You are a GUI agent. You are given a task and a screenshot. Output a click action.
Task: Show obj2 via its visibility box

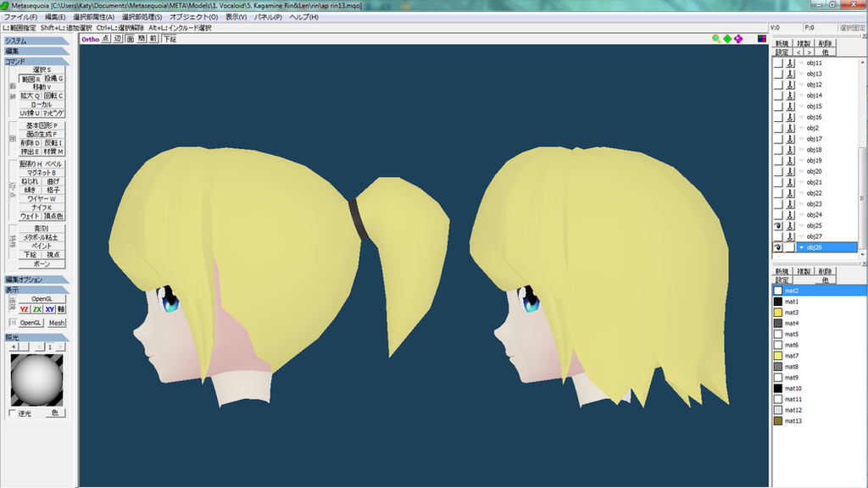coord(778,128)
